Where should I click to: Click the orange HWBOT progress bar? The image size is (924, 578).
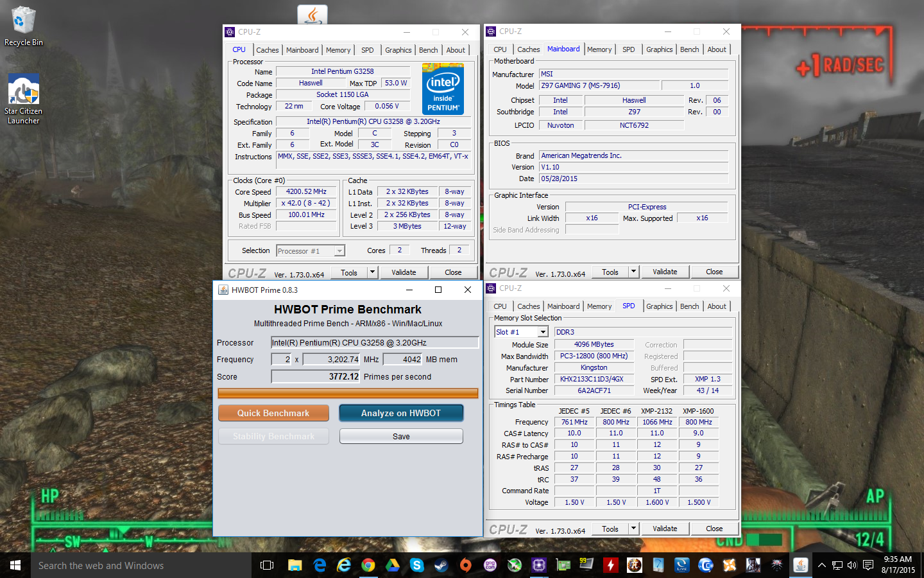[348, 393]
